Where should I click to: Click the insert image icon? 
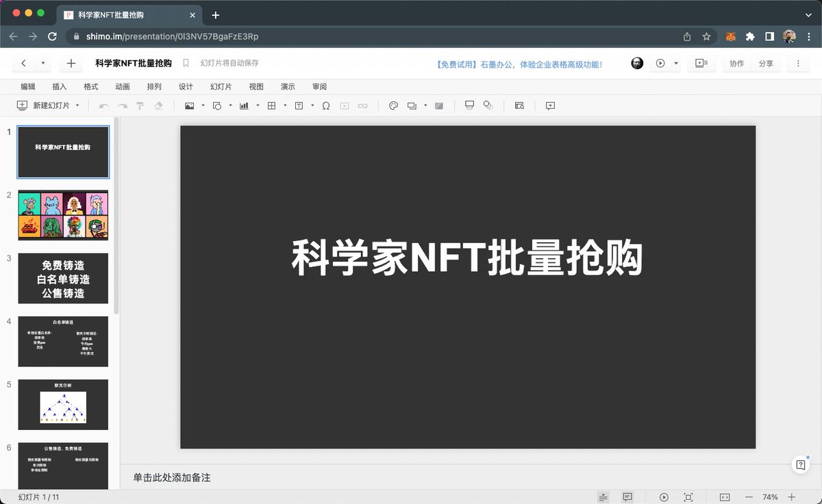(x=190, y=105)
